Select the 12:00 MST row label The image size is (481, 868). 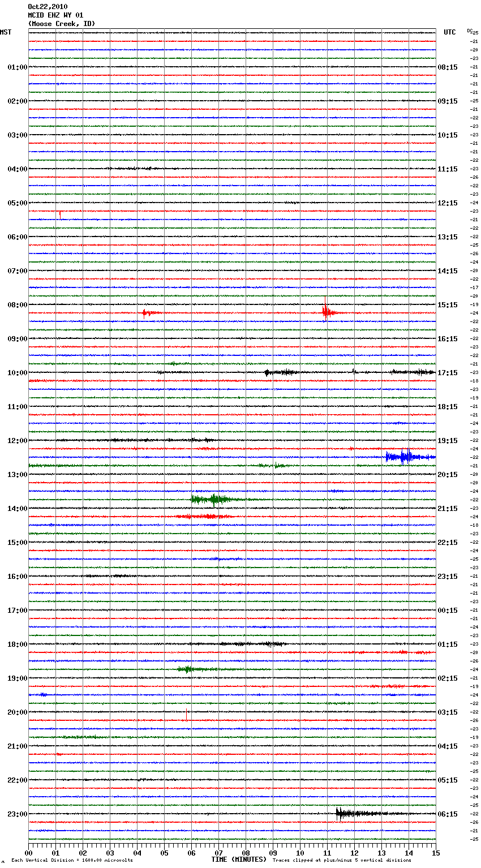tap(18, 441)
